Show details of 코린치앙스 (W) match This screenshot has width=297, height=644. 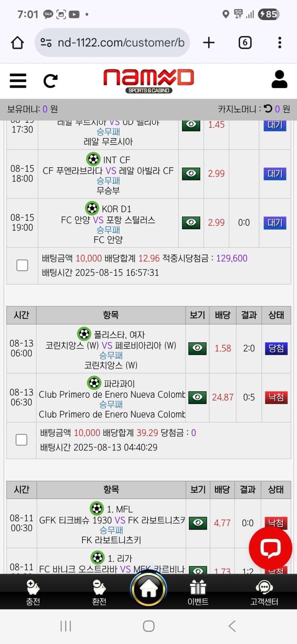point(197,348)
